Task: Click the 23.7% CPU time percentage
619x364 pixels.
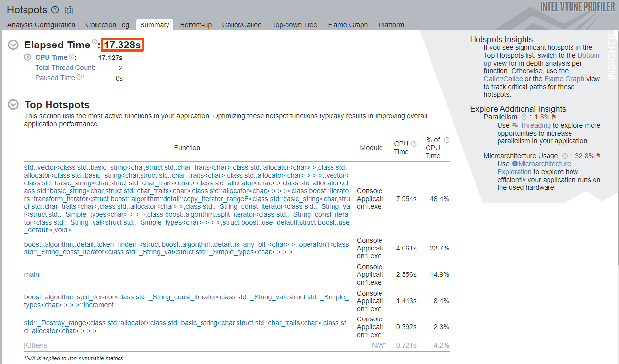Action: [439, 248]
